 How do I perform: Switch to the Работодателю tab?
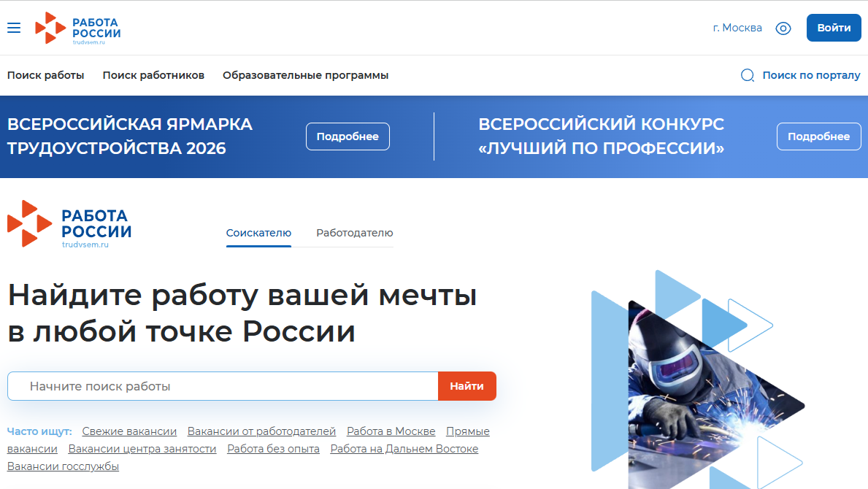point(354,233)
